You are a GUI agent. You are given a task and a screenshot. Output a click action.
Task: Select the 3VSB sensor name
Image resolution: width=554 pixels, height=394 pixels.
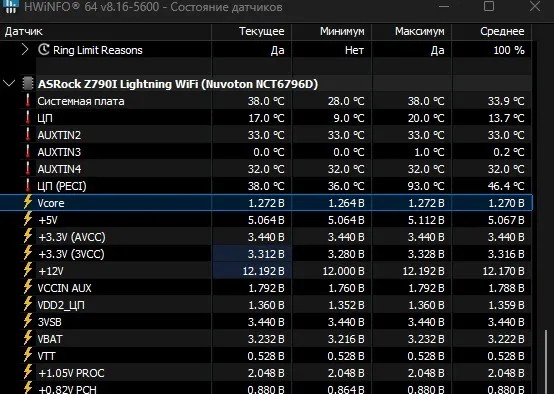49,322
